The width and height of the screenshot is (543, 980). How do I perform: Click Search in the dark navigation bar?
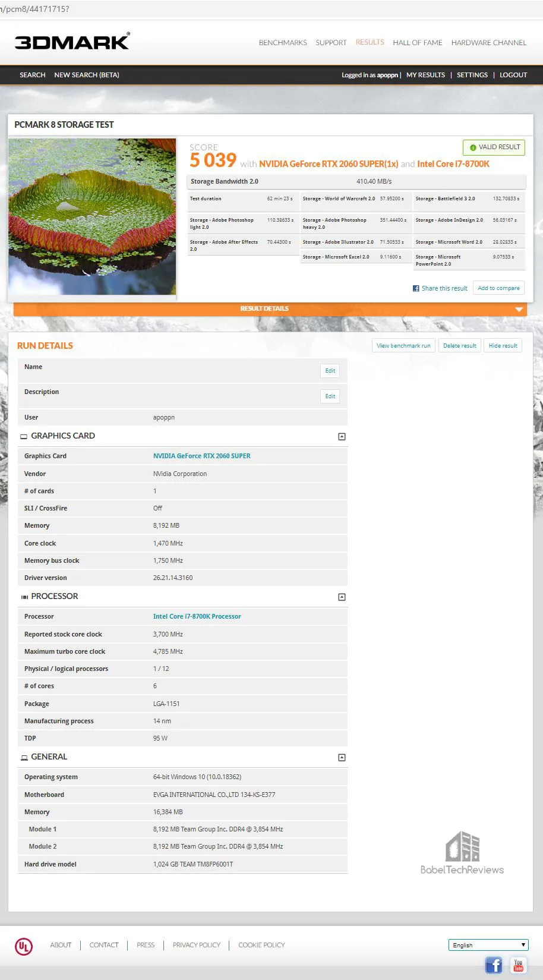33,75
